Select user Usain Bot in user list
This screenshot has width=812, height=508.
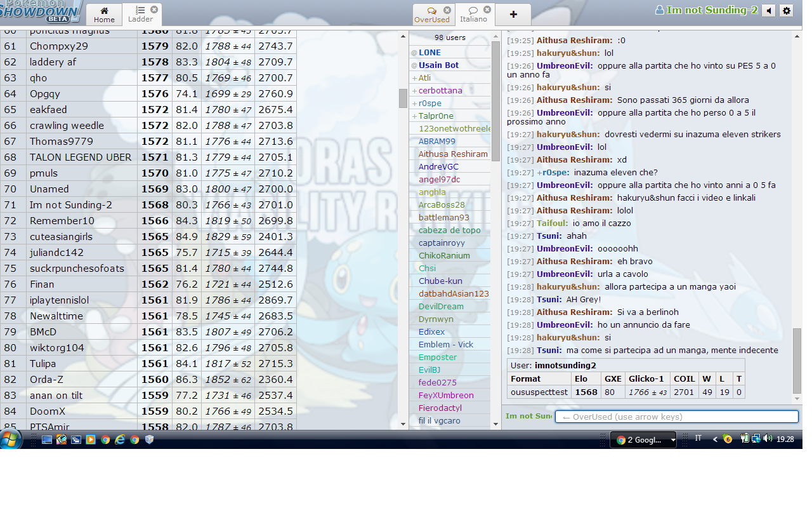coord(438,65)
